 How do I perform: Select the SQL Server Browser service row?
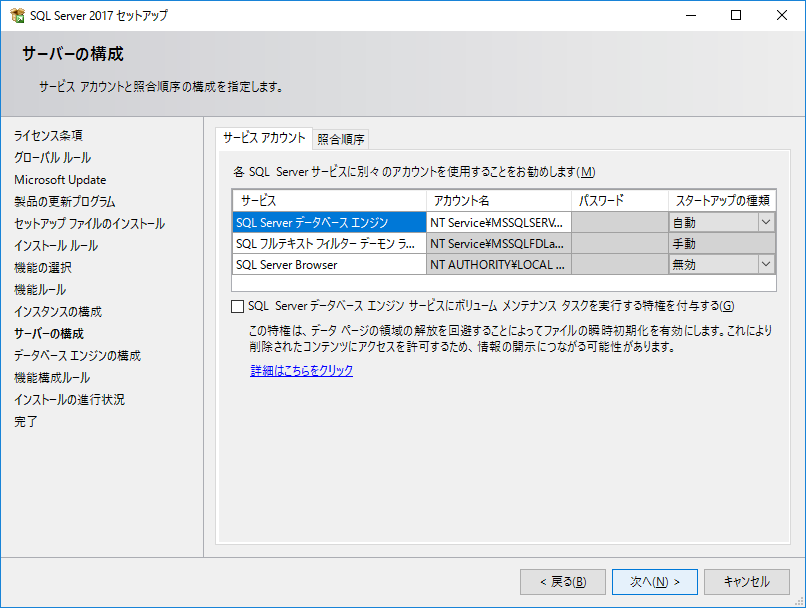[x=329, y=265]
